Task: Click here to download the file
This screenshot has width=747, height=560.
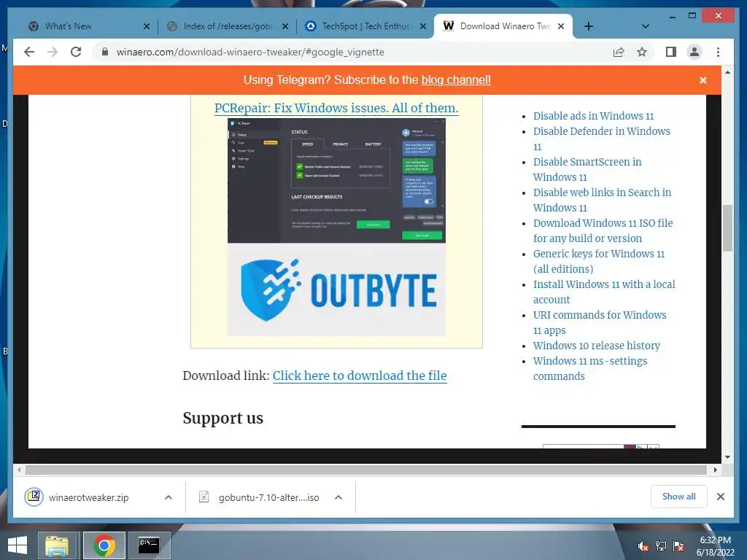Action: point(360,376)
